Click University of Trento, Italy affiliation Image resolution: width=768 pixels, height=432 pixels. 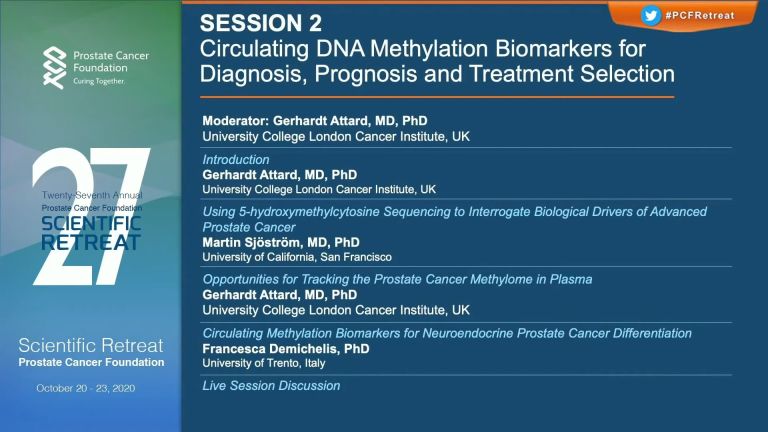[264, 363]
